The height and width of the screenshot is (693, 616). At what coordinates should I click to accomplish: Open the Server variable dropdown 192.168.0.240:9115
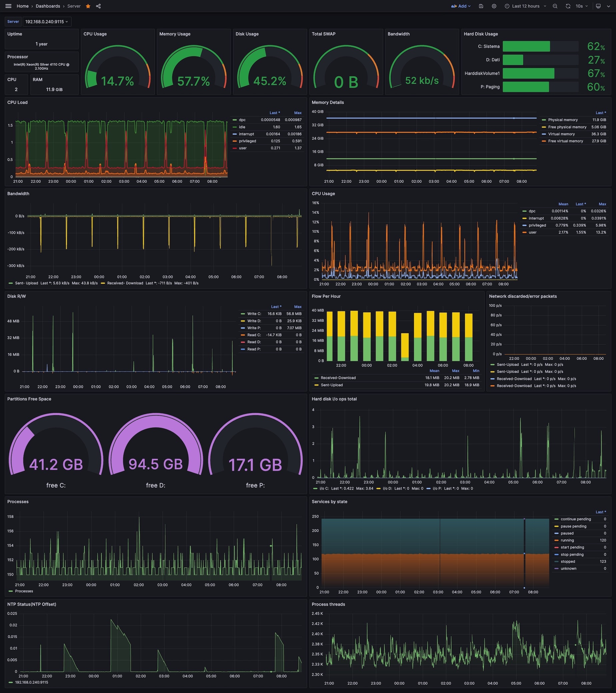click(47, 22)
